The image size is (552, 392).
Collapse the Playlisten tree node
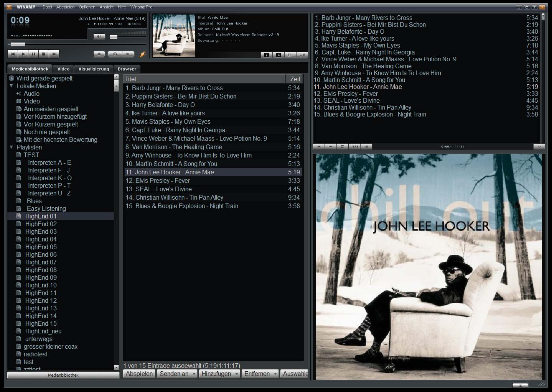[x=12, y=147]
